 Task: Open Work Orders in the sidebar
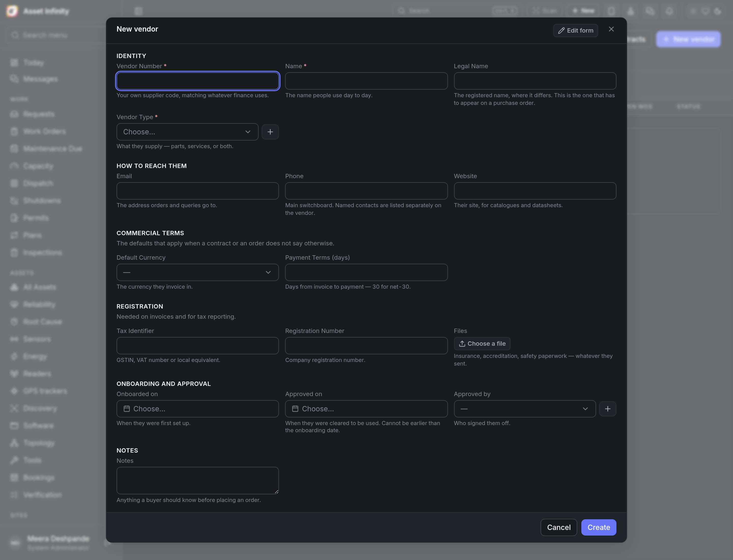point(44,131)
